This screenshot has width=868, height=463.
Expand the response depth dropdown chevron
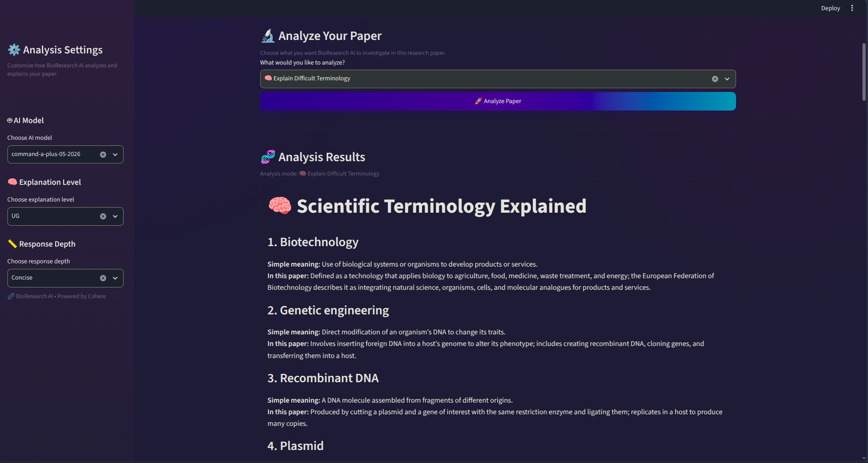pos(115,278)
